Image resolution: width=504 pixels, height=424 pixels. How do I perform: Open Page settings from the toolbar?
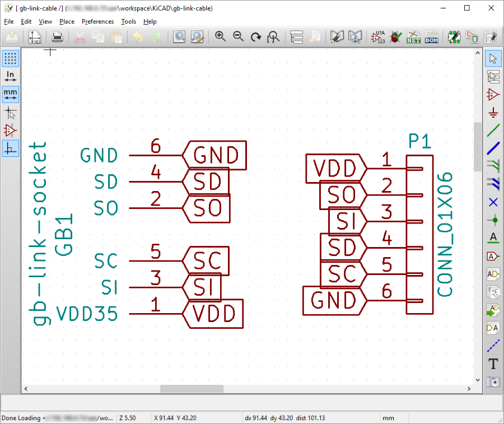[34, 37]
